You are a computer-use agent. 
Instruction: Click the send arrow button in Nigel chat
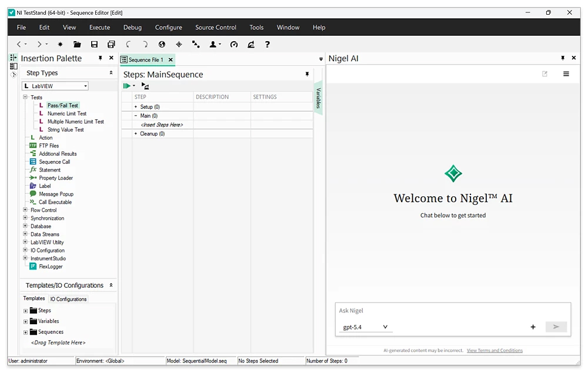pyautogui.click(x=556, y=327)
